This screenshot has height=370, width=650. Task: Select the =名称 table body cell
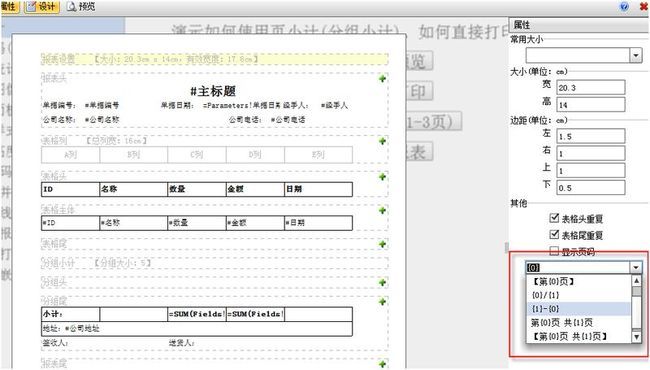[133, 223]
